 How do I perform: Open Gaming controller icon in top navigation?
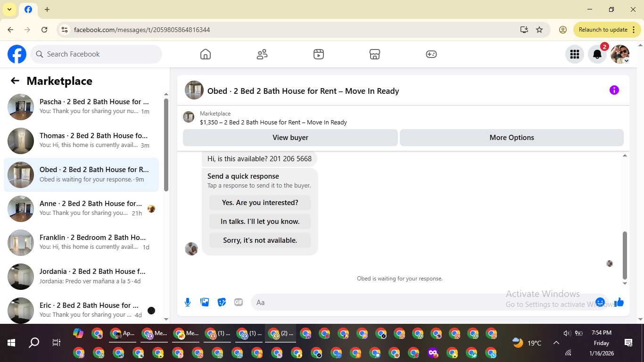[x=431, y=54]
